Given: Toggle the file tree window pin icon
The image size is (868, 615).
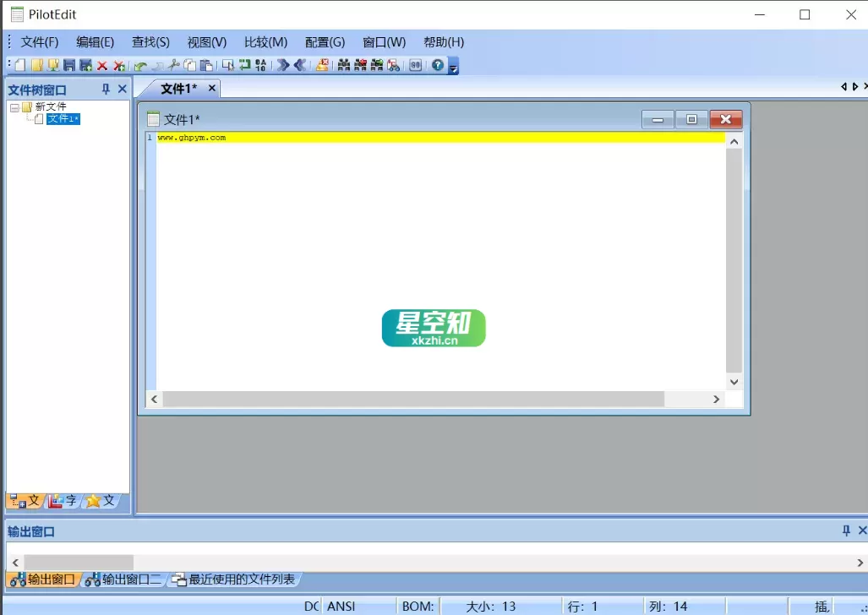Looking at the screenshot, I should click(x=106, y=88).
